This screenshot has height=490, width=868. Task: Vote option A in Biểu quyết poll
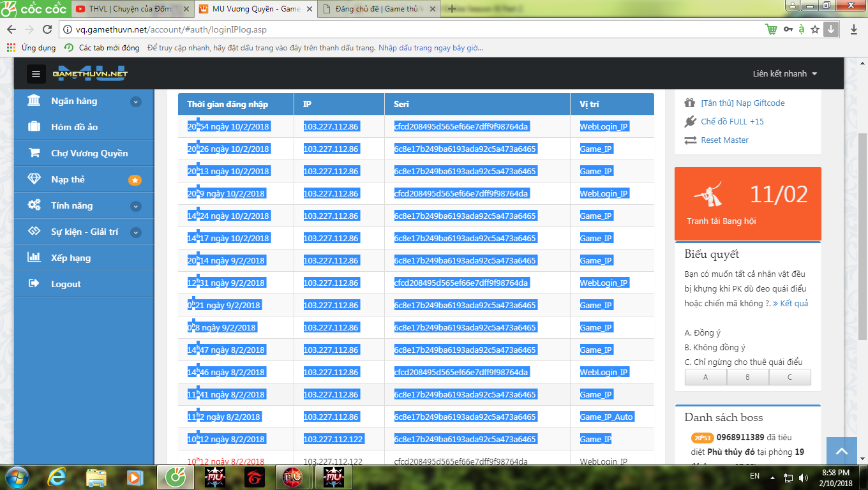705,377
